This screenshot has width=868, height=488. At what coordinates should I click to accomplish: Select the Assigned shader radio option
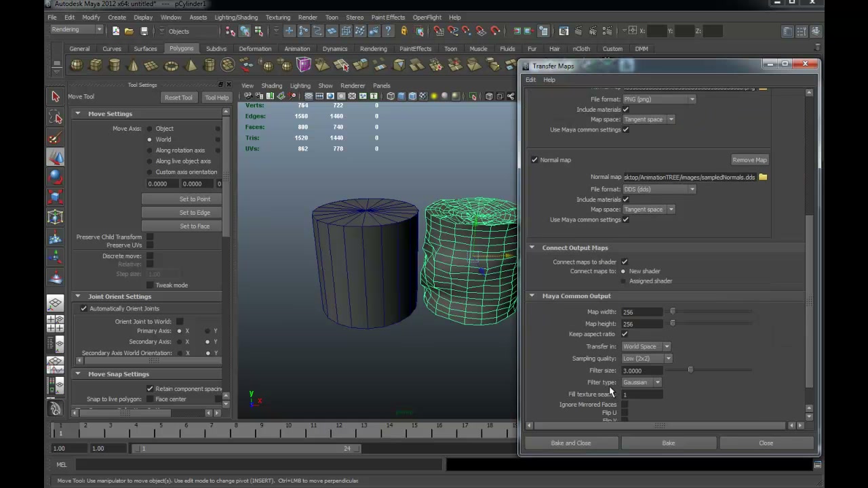tap(623, 281)
